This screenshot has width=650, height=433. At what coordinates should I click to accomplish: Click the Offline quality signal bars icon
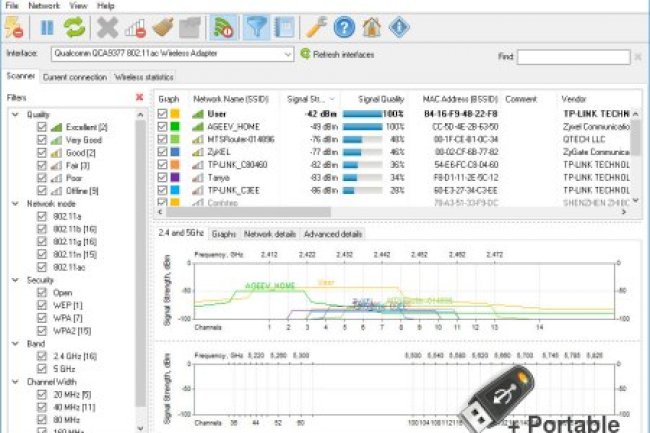(x=56, y=191)
